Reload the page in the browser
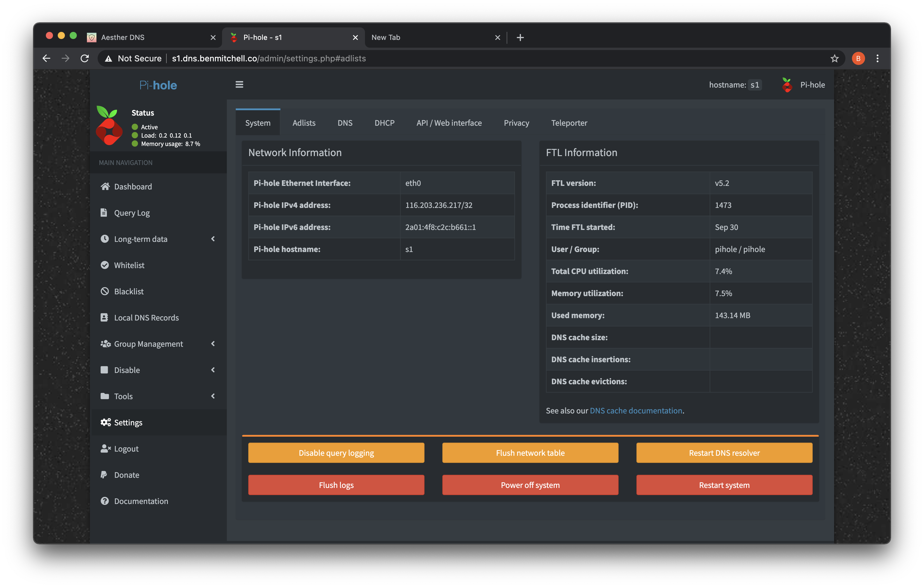 pos(85,58)
